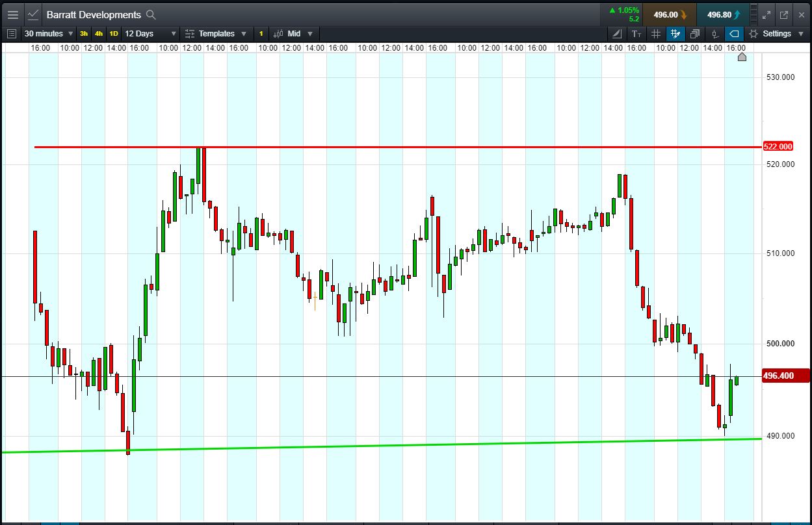The image size is (812, 525).
Task: Toggle the price label tag display
Action: click(734, 34)
